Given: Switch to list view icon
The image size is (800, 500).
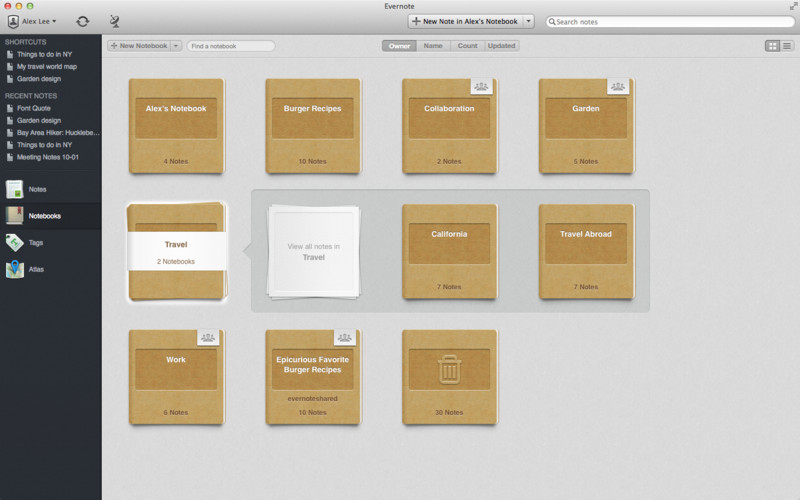Looking at the screenshot, I should tap(787, 46).
